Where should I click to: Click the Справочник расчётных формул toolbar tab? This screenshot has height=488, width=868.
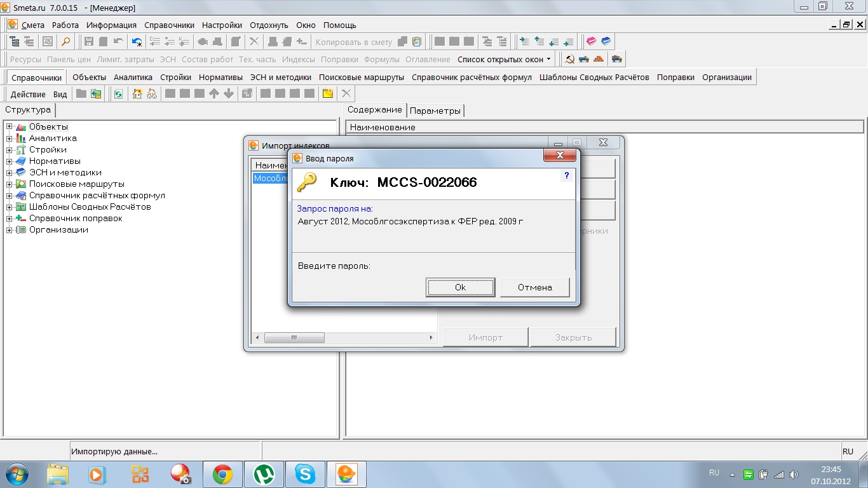471,77
